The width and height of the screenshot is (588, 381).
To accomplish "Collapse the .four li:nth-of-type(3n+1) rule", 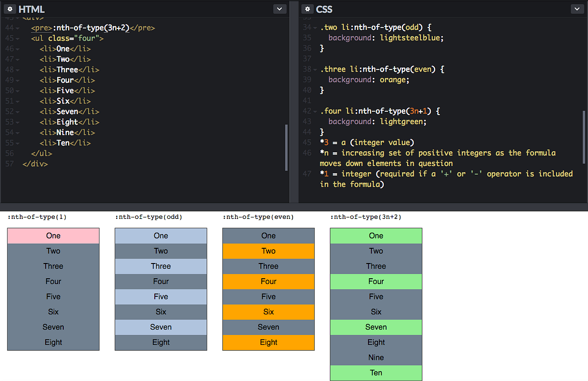I will [314, 111].
